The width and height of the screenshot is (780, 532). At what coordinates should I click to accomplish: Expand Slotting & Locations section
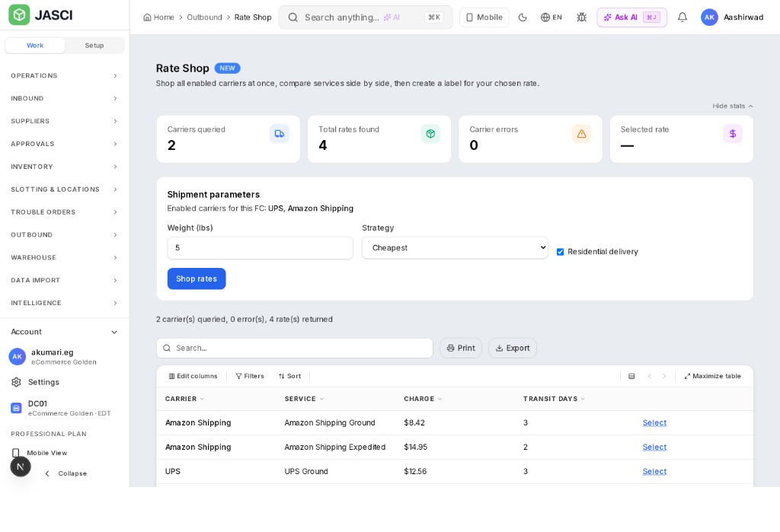(65, 190)
